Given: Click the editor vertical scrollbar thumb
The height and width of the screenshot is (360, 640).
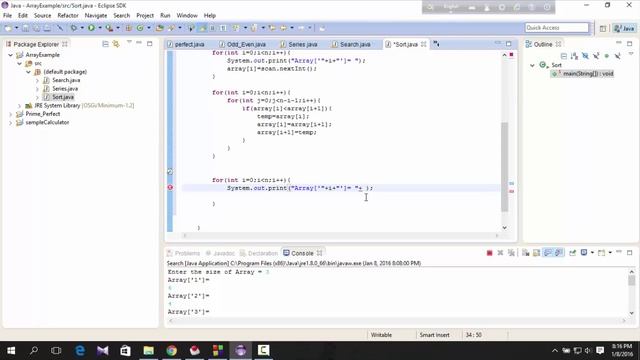Looking at the screenshot, I should click(x=505, y=167).
